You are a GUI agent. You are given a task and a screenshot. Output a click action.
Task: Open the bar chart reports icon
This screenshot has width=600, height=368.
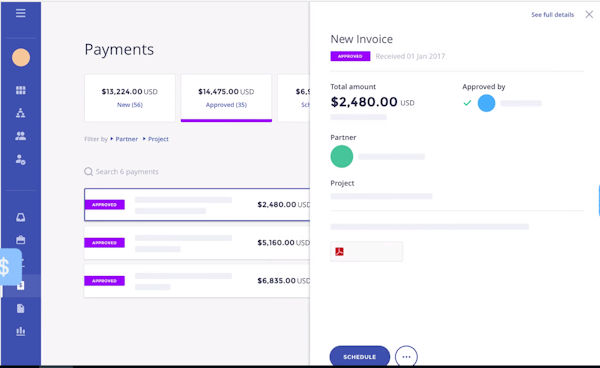pyautogui.click(x=21, y=331)
